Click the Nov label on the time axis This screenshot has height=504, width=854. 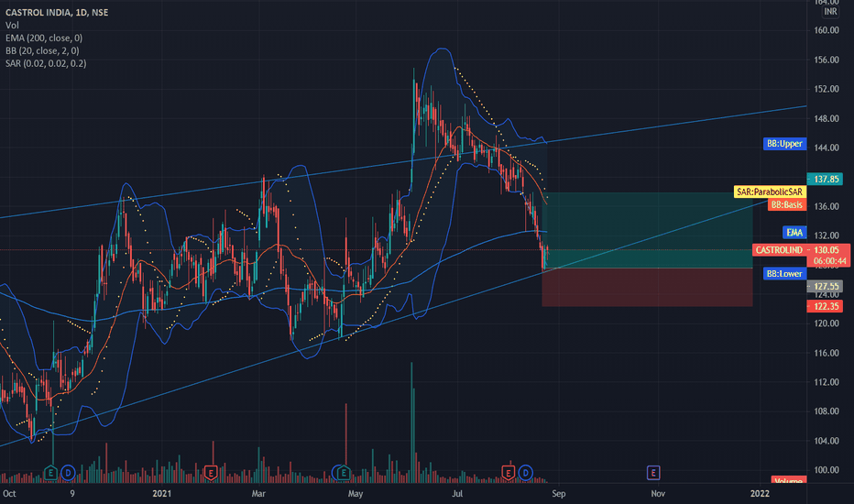[x=658, y=494]
